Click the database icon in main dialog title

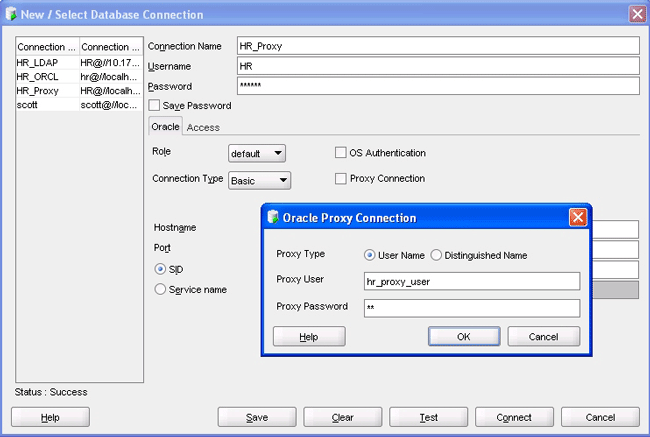pyautogui.click(x=11, y=14)
